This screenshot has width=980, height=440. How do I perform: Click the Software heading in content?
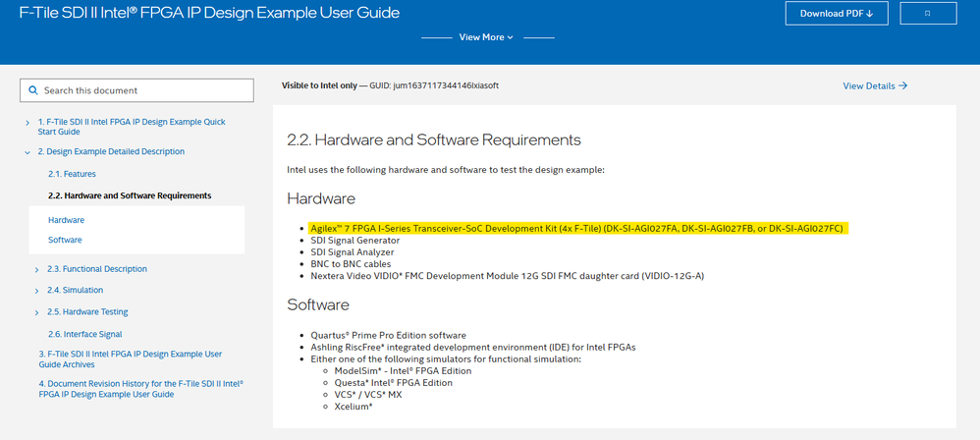click(x=318, y=305)
